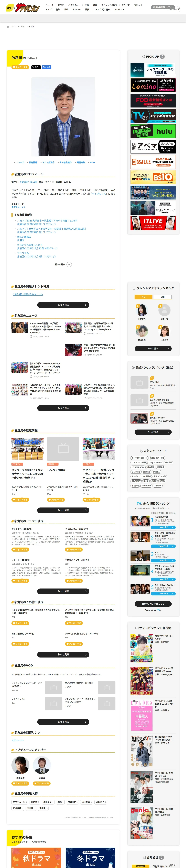Select 今日 ranking tab
The image size is (186, 868).
tap(143, 297)
